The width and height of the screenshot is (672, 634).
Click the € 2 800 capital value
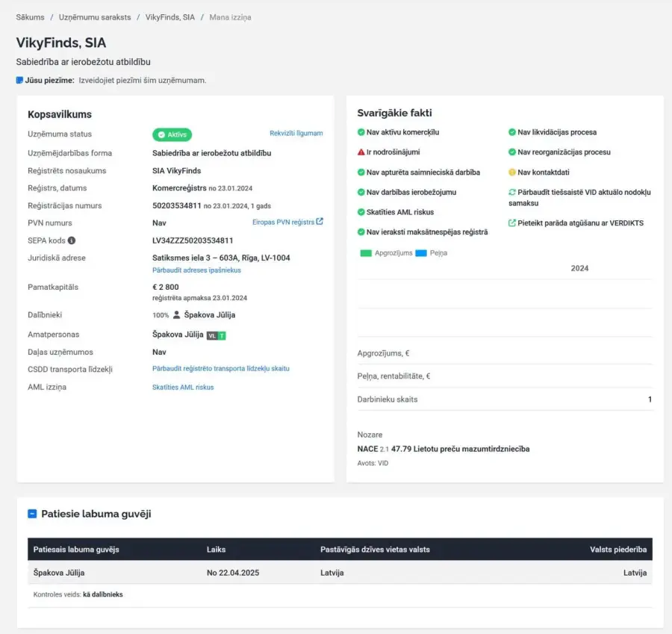coord(166,287)
